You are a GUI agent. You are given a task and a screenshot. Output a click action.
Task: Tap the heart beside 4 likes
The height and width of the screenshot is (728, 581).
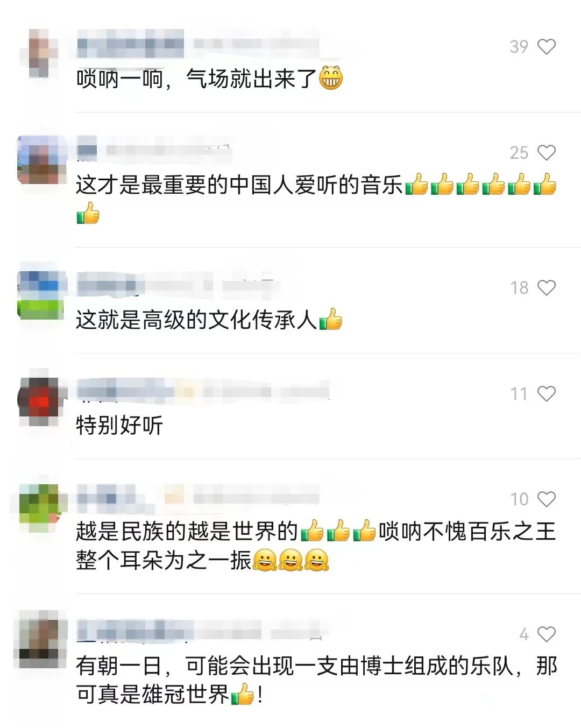coord(547,634)
